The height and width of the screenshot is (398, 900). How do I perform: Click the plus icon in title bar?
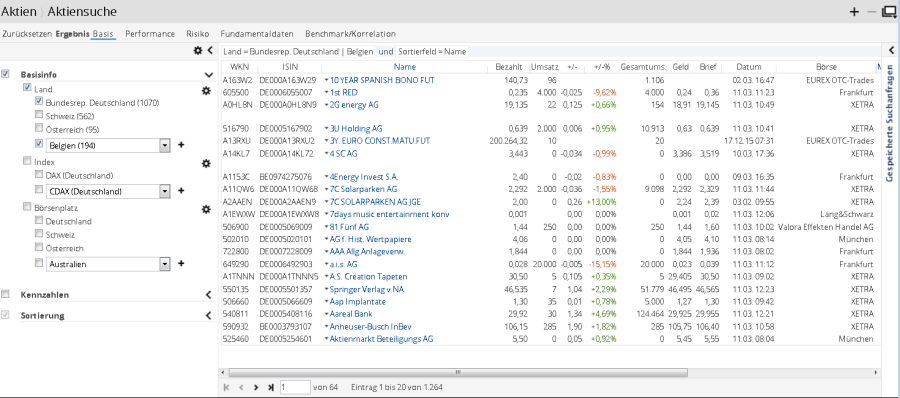pyautogui.click(x=854, y=11)
